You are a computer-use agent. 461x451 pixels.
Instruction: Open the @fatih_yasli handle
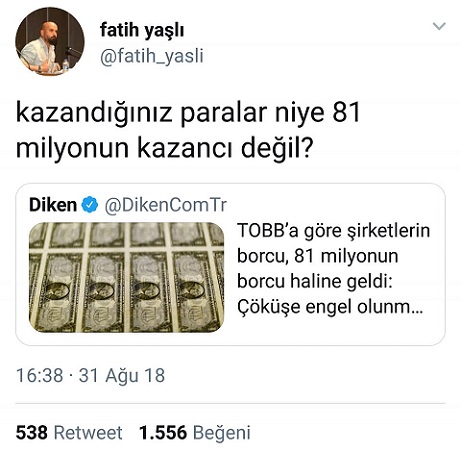coord(152,56)
